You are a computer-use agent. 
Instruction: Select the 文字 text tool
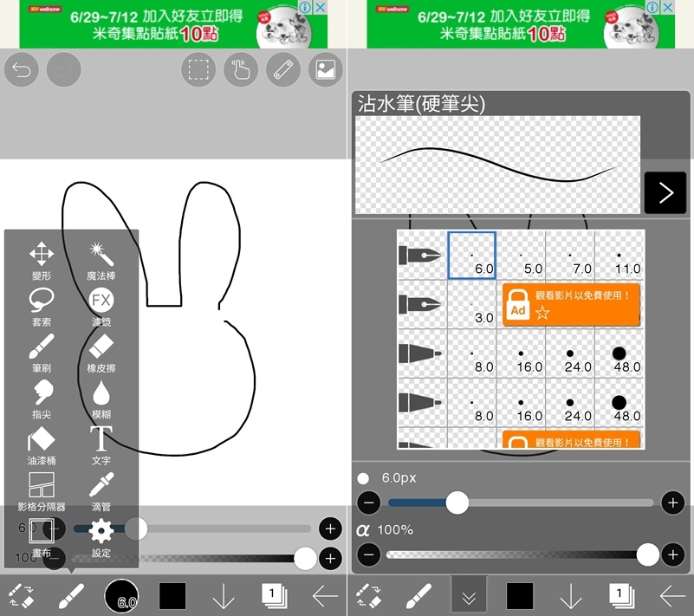coord(101,445)
